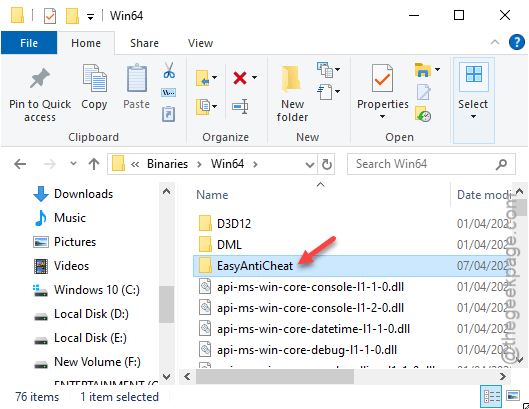This screenshot has height=409, width=529.
Task: Click the Copy icon in Clipboard
Action: tap(94, 78)
